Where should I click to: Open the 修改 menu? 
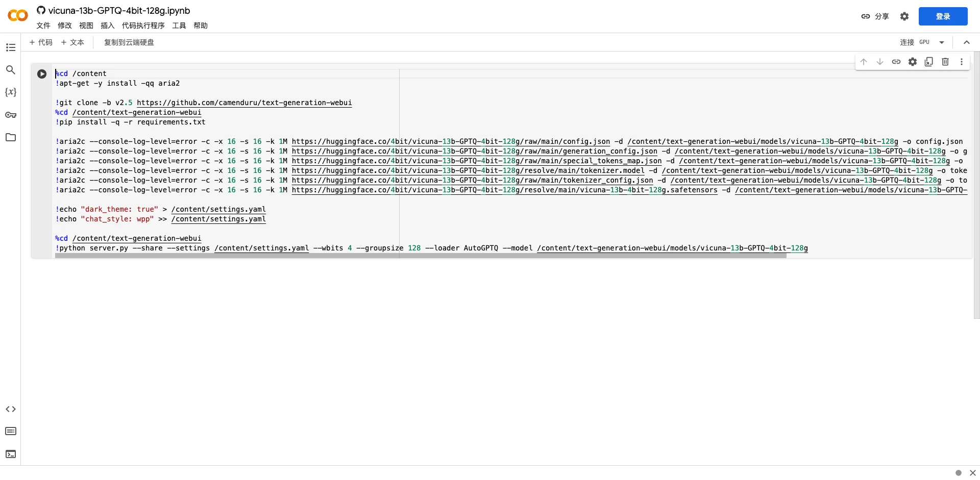point(65,26)
